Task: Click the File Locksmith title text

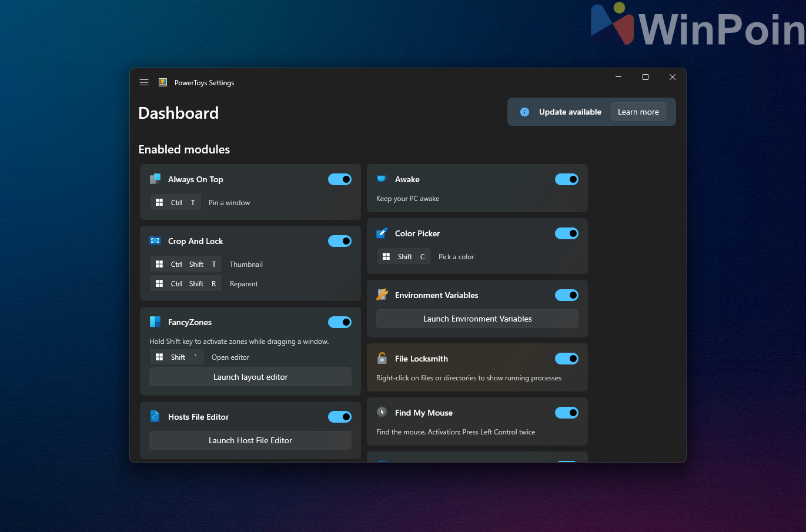Action: point(422,359)
